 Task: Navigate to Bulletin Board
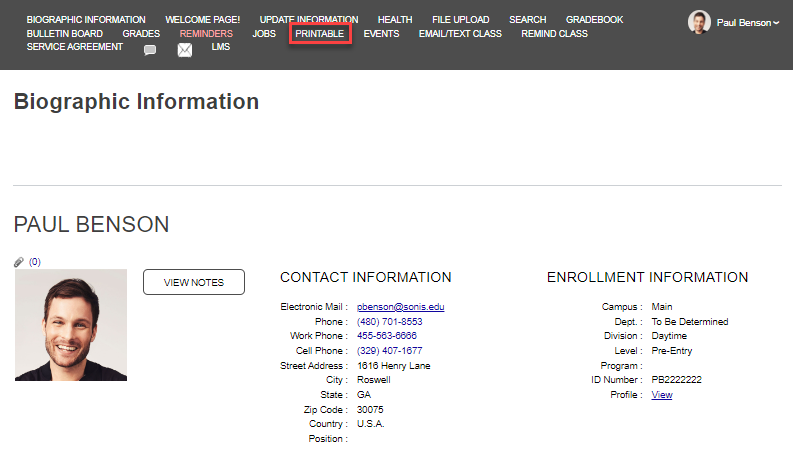(65, 34)
